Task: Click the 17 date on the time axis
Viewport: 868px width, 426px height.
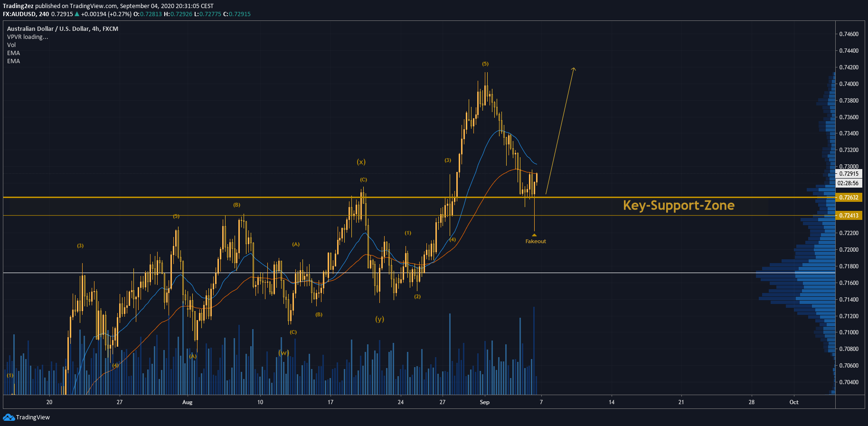Action: click(x=330, y=402)
